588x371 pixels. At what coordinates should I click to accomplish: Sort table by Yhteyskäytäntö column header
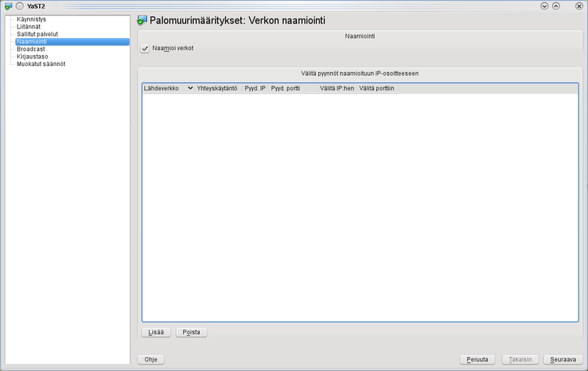217,88
